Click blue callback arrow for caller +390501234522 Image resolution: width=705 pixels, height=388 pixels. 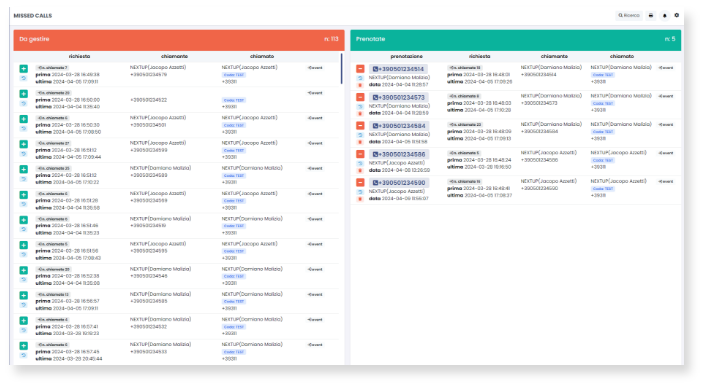tap(23, 103)
